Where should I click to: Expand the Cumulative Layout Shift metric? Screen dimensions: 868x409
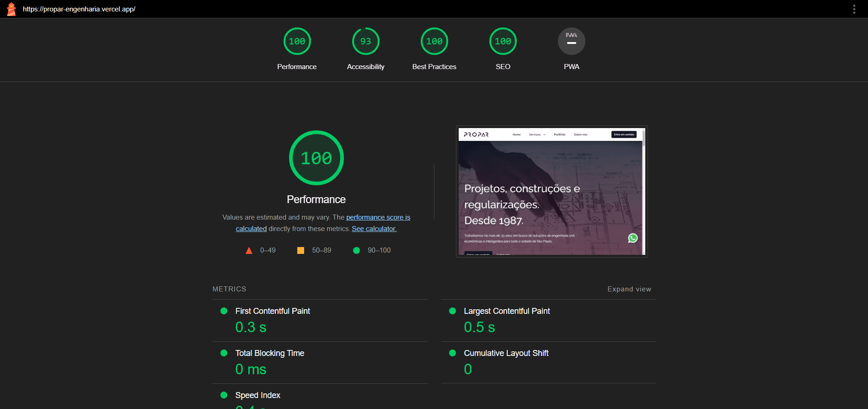506,353
